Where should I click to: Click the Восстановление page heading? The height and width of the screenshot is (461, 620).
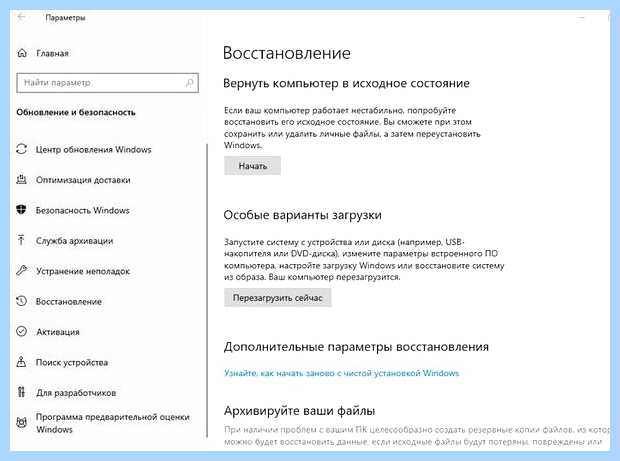pos(287,53)
